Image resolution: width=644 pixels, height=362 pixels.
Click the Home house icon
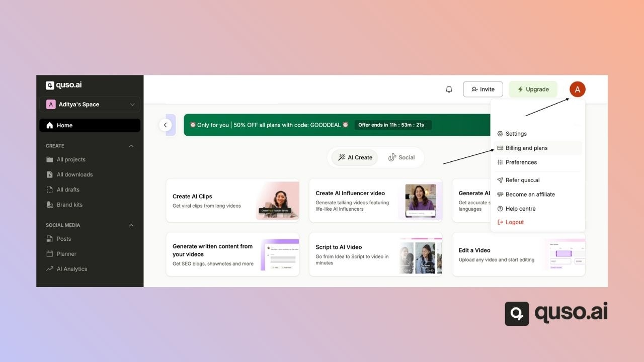click(49, 125)
